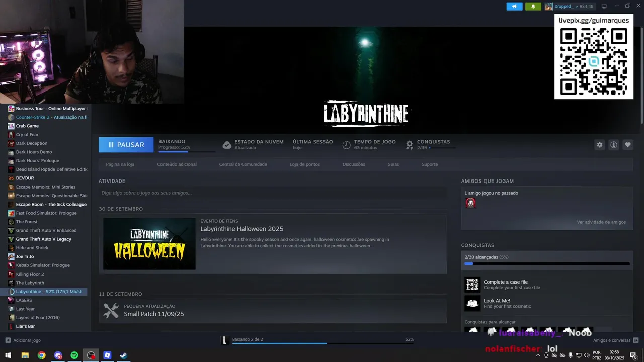Open the Labyrinthine Halloween event thumbnail

tap(149, 244)
